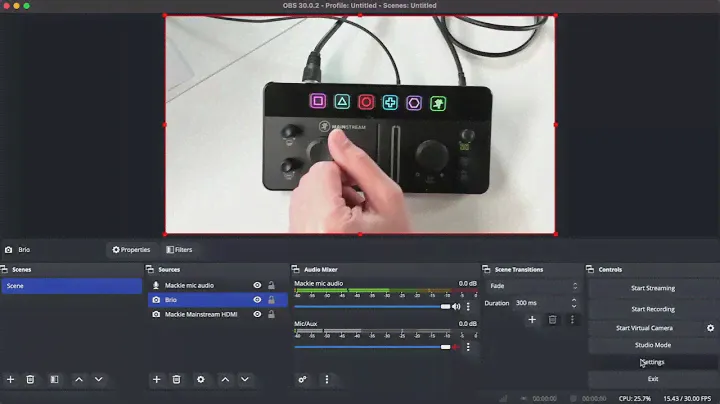Toggle visibility of Mackie Mainstream HDMI source

click(x=257, y=314)
